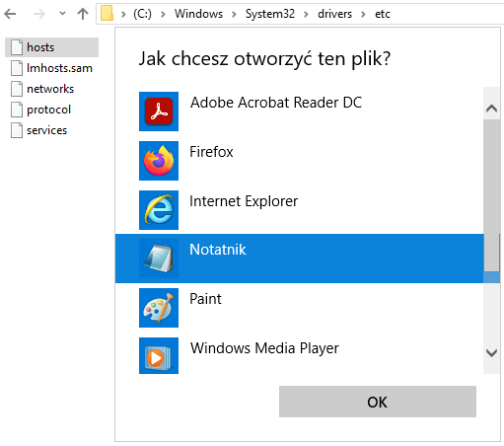Open the recent locations dropdown arrow

62,14
